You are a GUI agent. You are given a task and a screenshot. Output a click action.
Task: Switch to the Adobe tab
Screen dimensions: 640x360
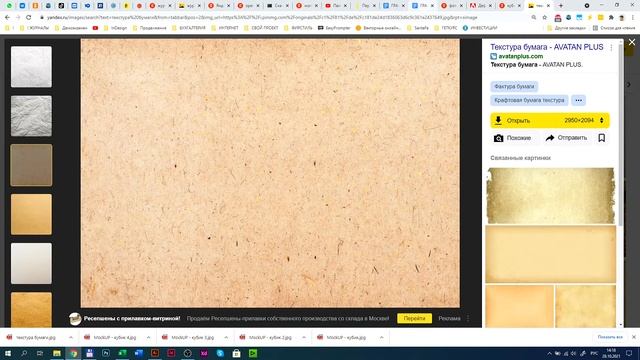[x=481, y=6]
